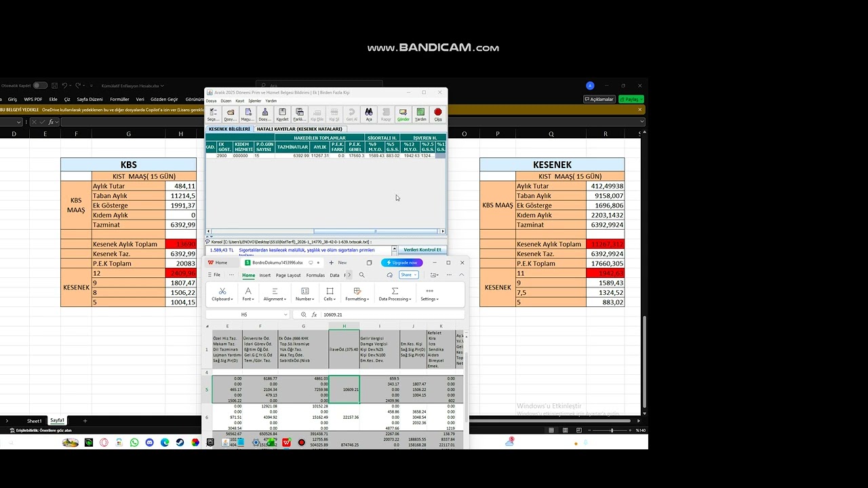The image size is (868, 488).
Task: Click the red Kesenek Aylık Toplam value 11267,31
Action: point(606,244)
